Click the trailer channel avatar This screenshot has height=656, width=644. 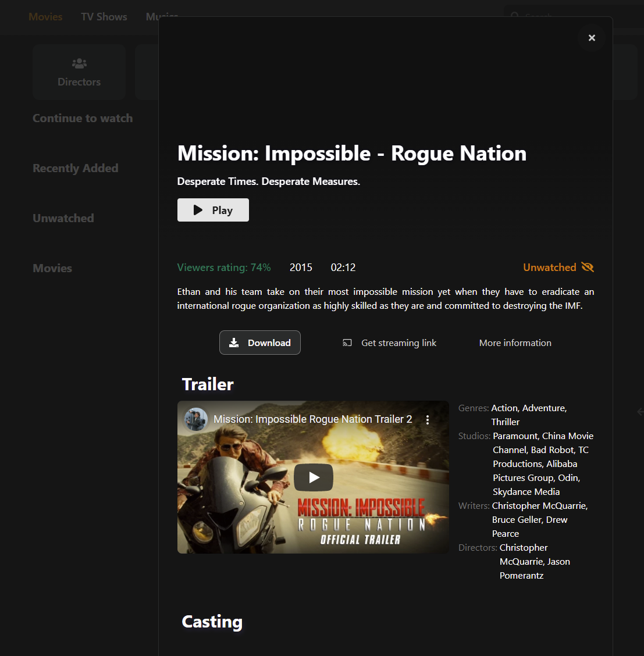pyautogui.click(x=196, y=419)
